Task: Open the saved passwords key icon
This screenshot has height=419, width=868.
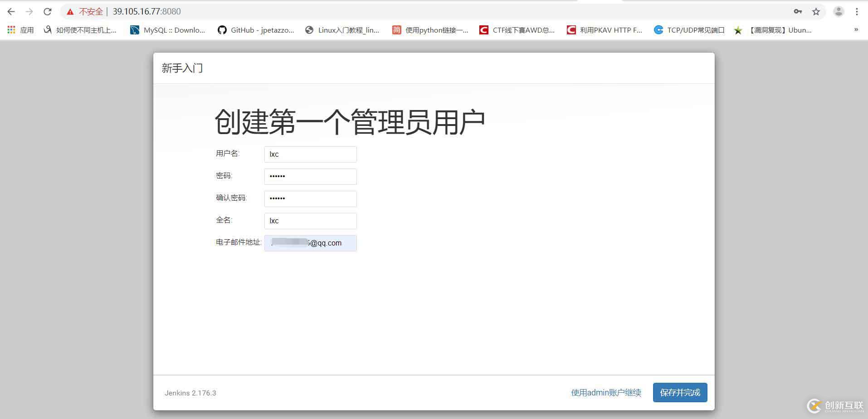Action: tap(798, 12)
